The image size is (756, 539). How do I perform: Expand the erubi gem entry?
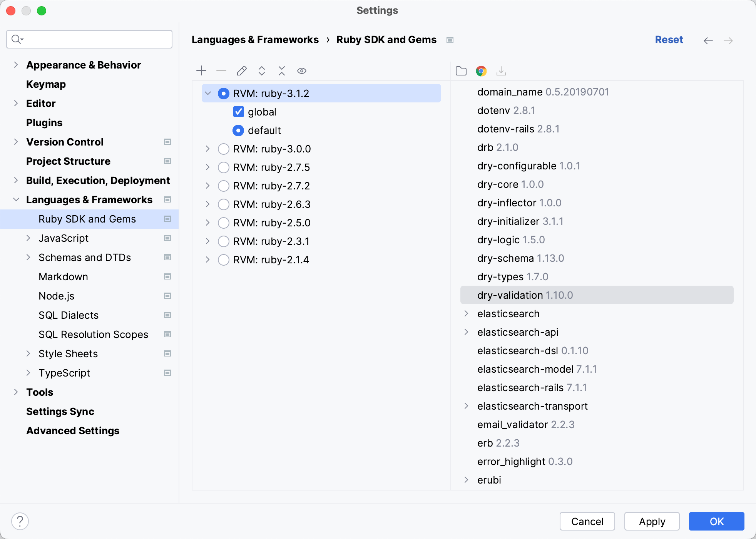point(467,480)
